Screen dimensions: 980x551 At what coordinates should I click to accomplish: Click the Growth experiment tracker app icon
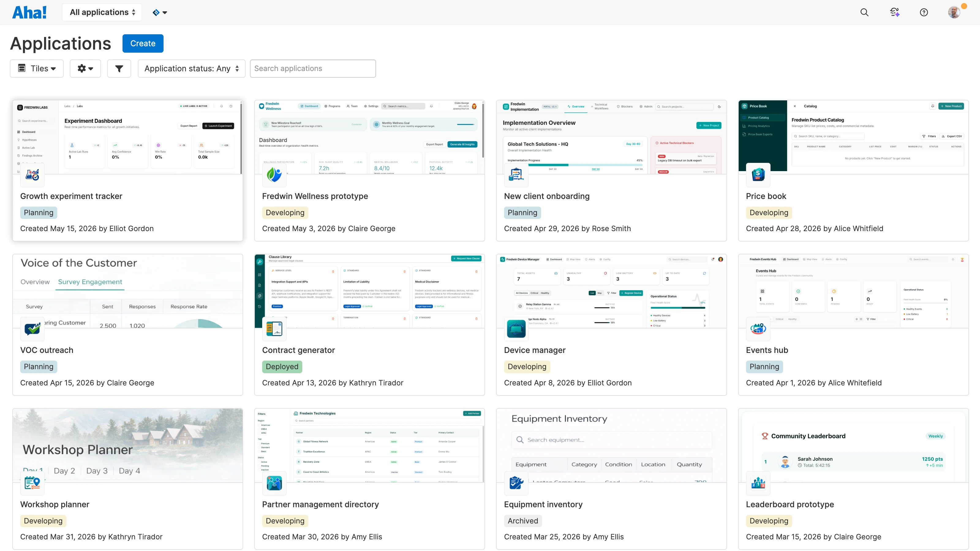point(32,175)
